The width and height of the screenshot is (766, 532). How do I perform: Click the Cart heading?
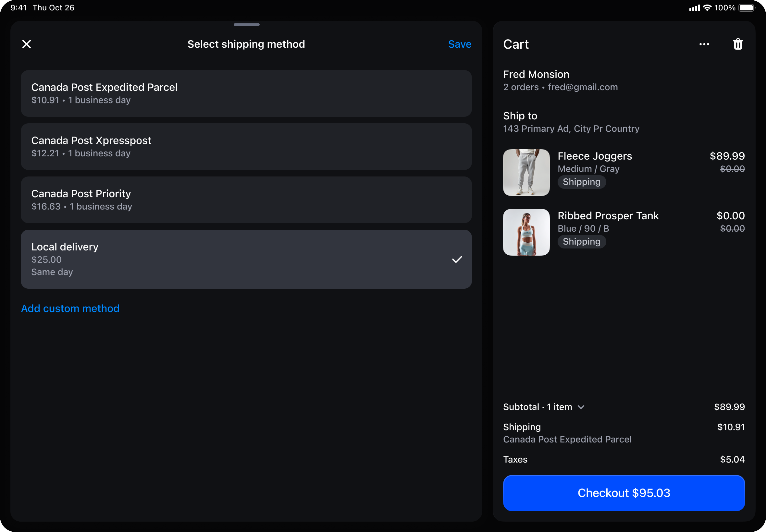[515, 44]
